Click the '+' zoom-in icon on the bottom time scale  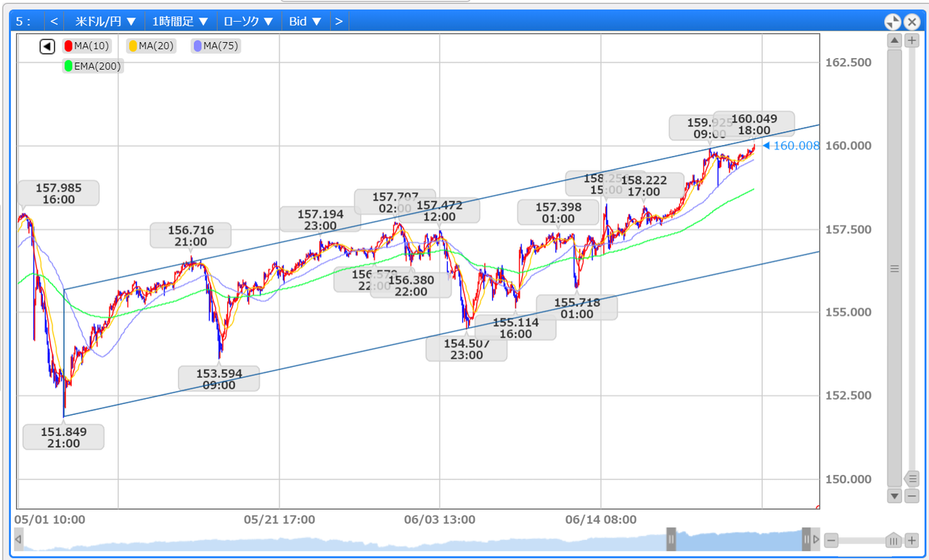(x=912, y=540)
